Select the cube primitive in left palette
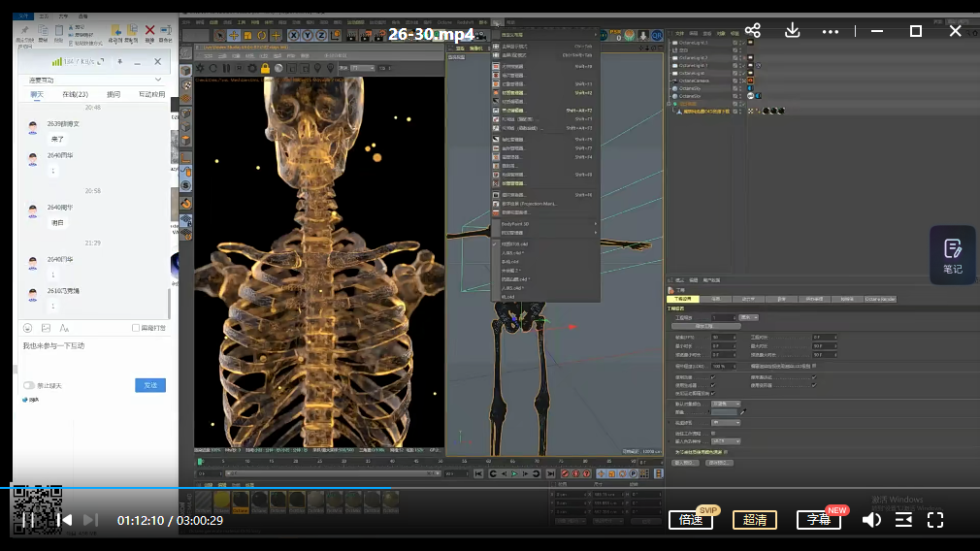The height and width of the screenshot is (551, 980). coord(185,71)
